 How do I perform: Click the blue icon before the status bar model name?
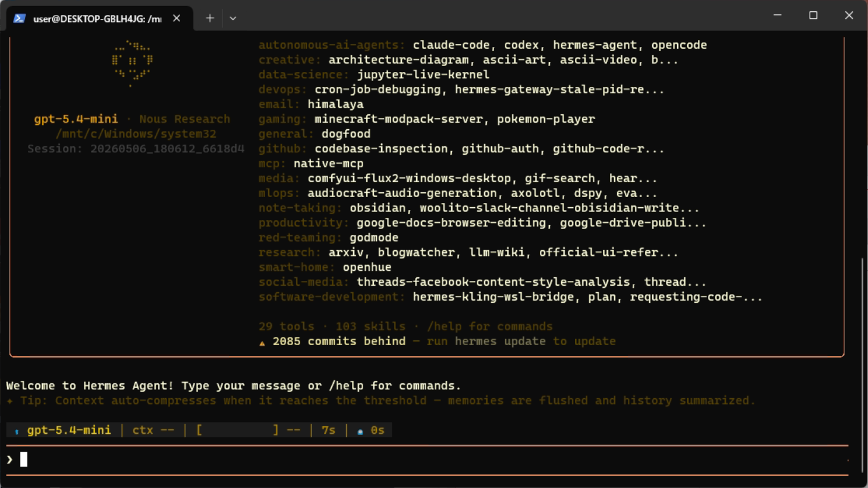pos(17,431)
